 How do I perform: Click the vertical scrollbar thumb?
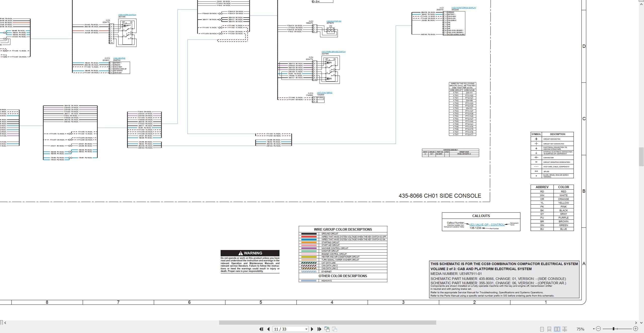[x=641, y=157]
